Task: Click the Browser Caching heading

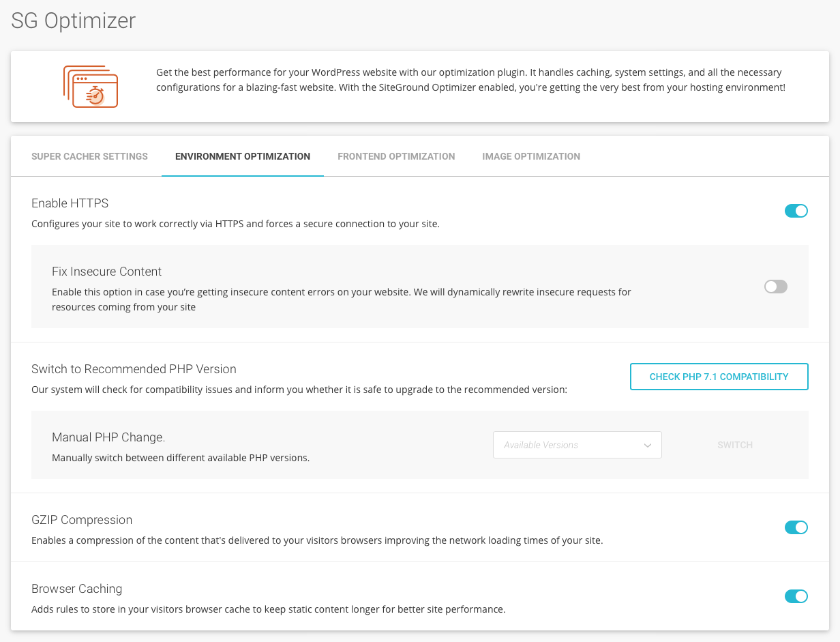Action: 77,589
